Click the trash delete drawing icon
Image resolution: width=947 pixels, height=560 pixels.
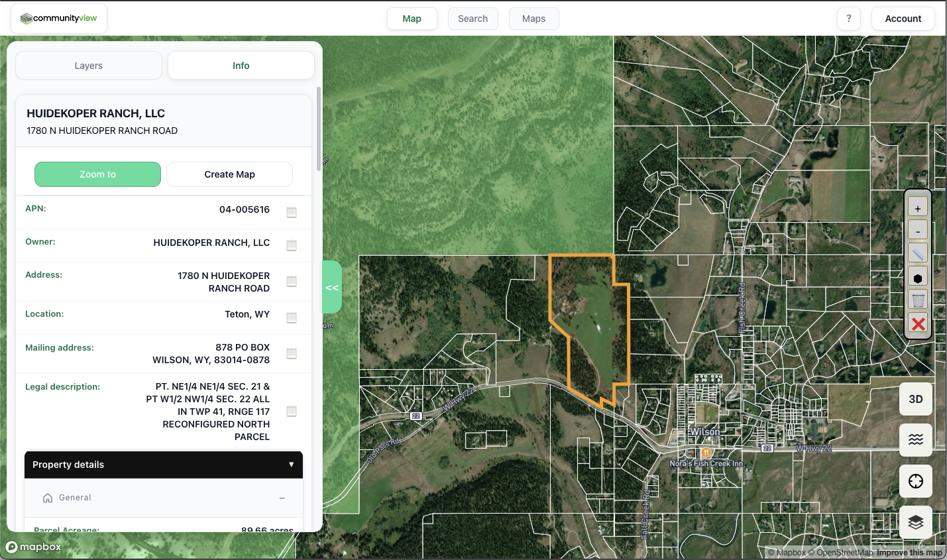tap(918, 301)
